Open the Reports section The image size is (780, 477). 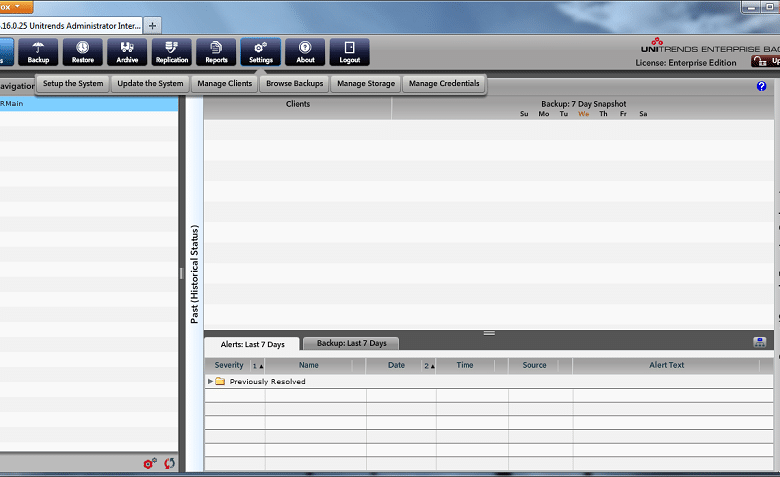pos(216,52)
